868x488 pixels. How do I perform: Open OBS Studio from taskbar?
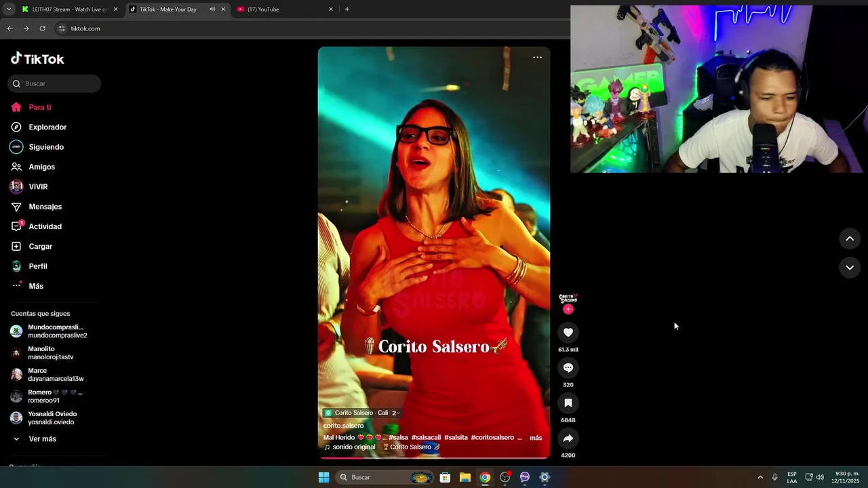pos(505,477)
